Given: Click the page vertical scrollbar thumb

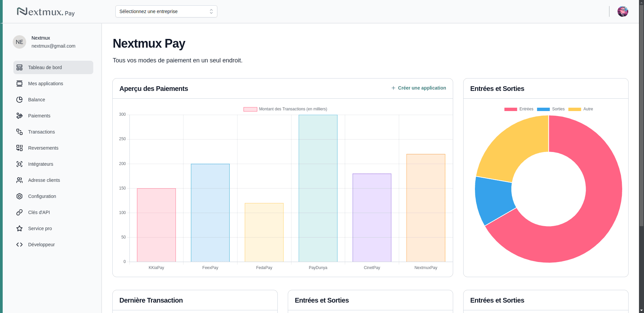Looking at the screenshot, I should [641, 116].
